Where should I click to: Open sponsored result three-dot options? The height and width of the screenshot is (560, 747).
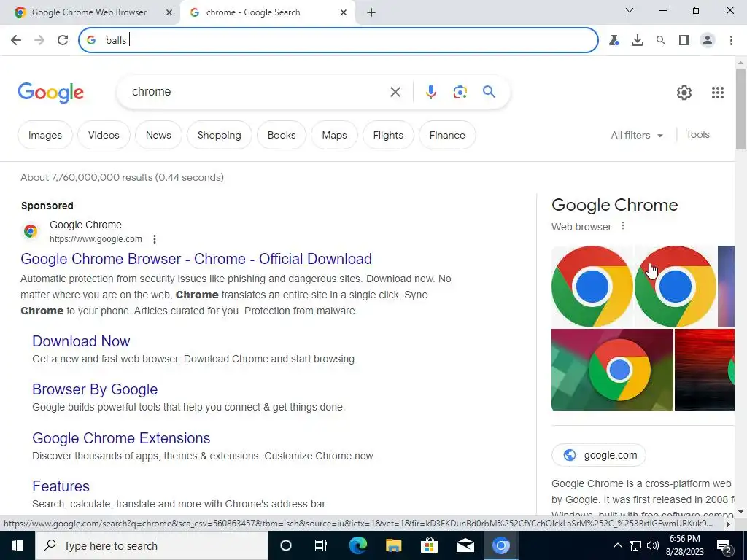[x=155, y=239]
